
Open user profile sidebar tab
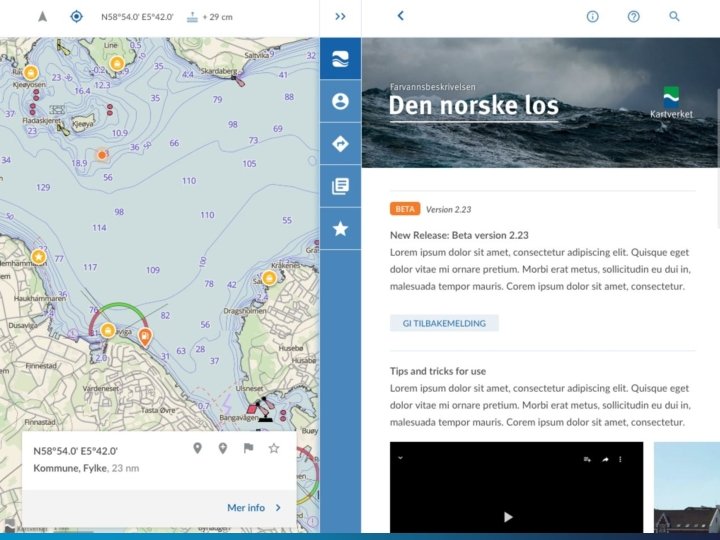(340, 101)
